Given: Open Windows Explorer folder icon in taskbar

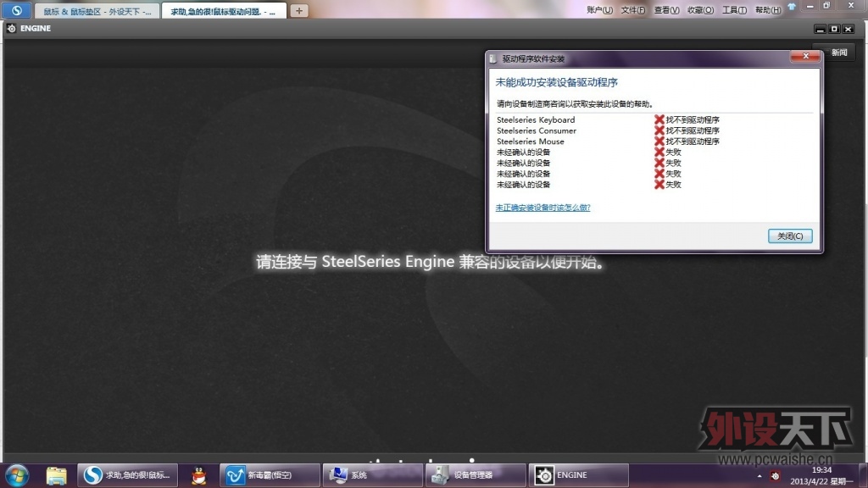Looking at the screenshot, I should (x=56, y=476).
